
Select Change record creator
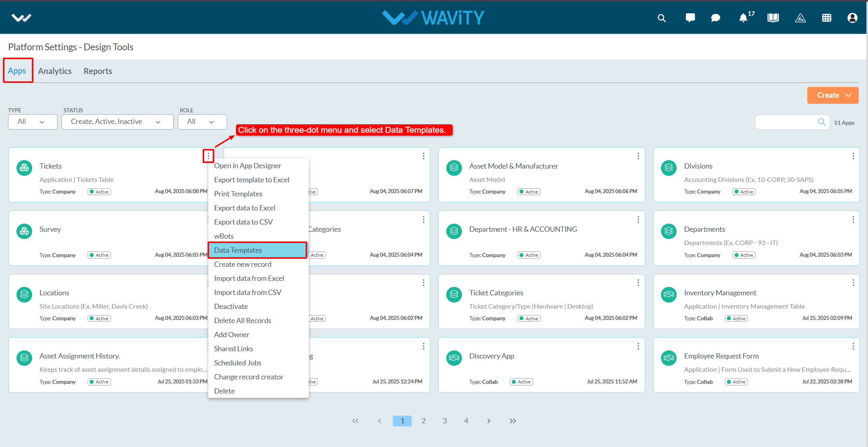click(x=259, y=377)
